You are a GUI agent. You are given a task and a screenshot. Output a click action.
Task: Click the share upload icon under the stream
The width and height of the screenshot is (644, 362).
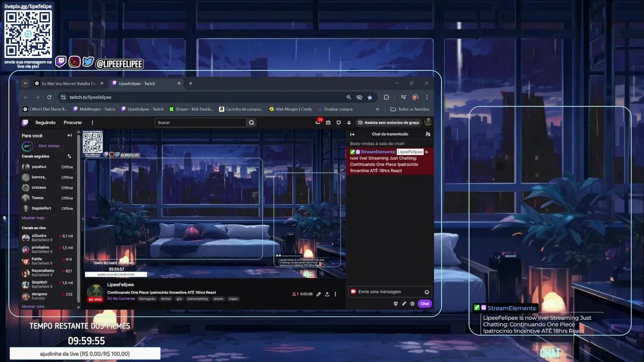pos(327,294)
